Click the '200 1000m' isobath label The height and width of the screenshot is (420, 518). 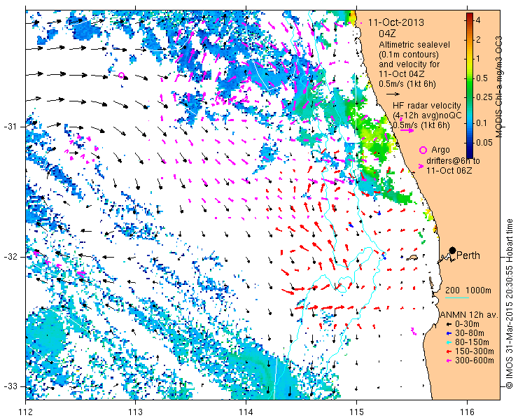pyautogui.click(x=468, y=290)
